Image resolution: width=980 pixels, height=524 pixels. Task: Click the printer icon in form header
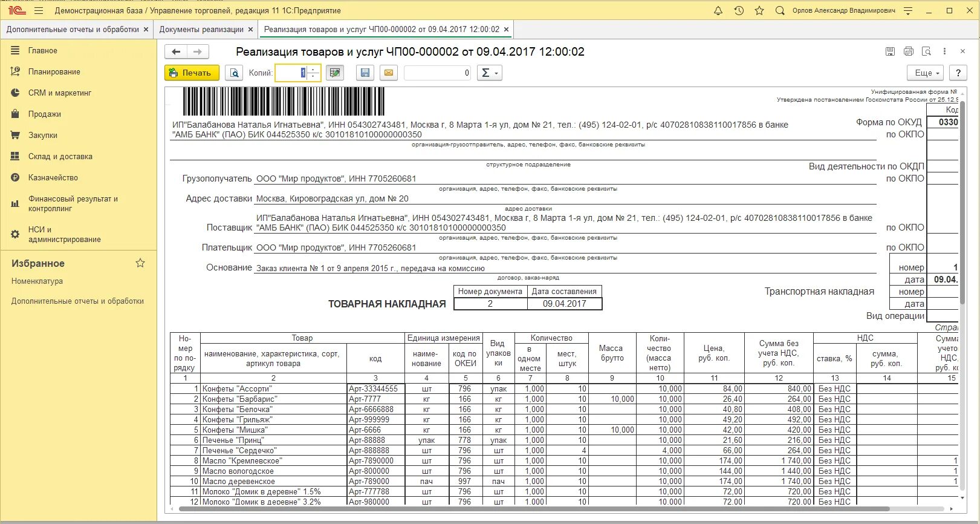[908, 51]
